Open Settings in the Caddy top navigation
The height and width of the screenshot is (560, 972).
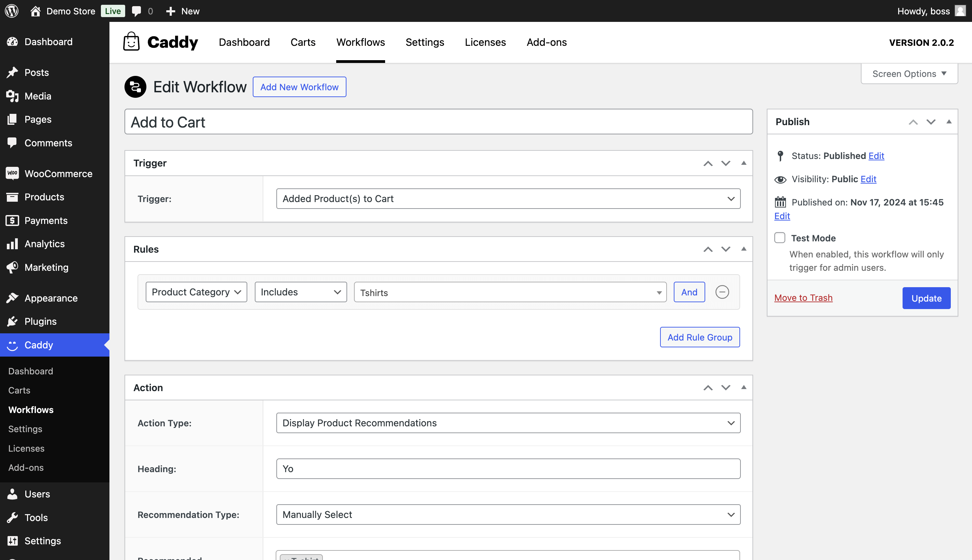point(425,42)
